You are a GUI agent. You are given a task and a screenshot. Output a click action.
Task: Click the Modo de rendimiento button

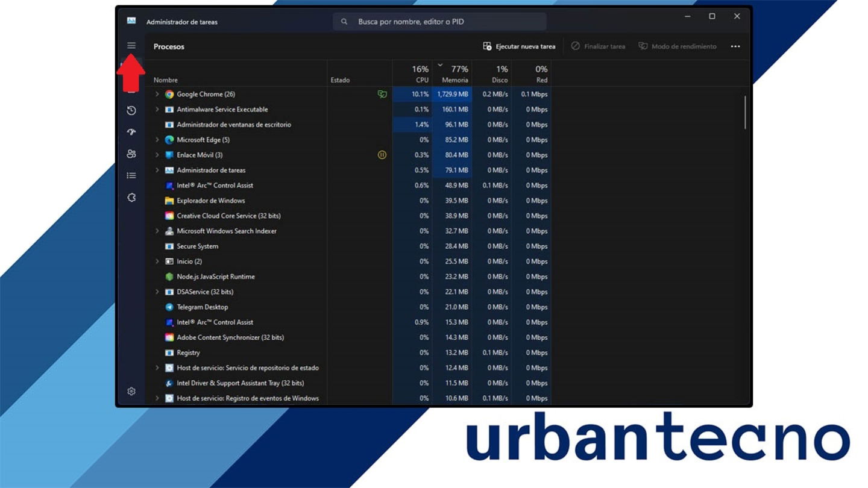(x=678, y=46)
